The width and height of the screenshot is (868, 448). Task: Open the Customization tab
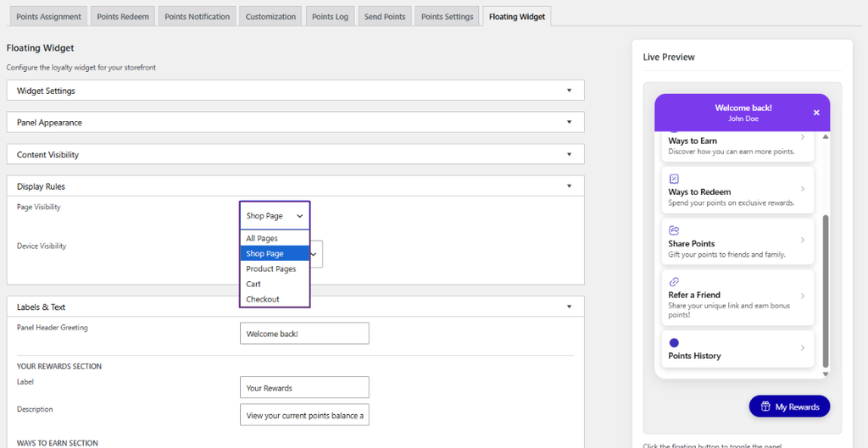[x=270, y=17]
